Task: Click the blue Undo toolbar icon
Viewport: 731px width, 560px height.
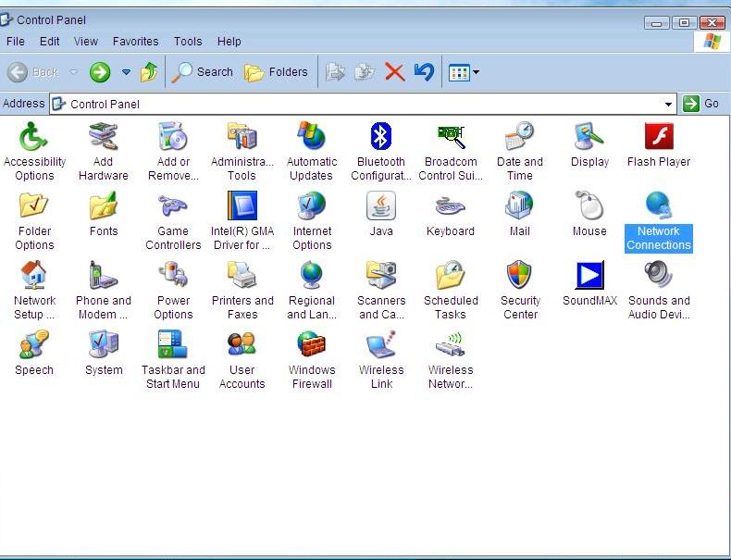Action: tap(424, 72)
